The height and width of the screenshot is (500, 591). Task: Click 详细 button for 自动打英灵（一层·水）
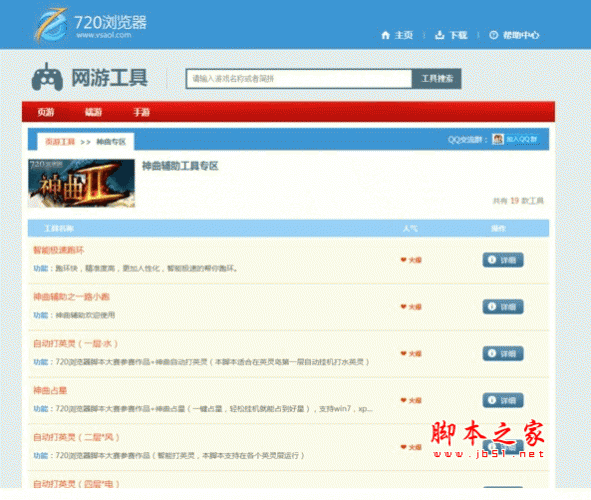(x=503, y=353)
